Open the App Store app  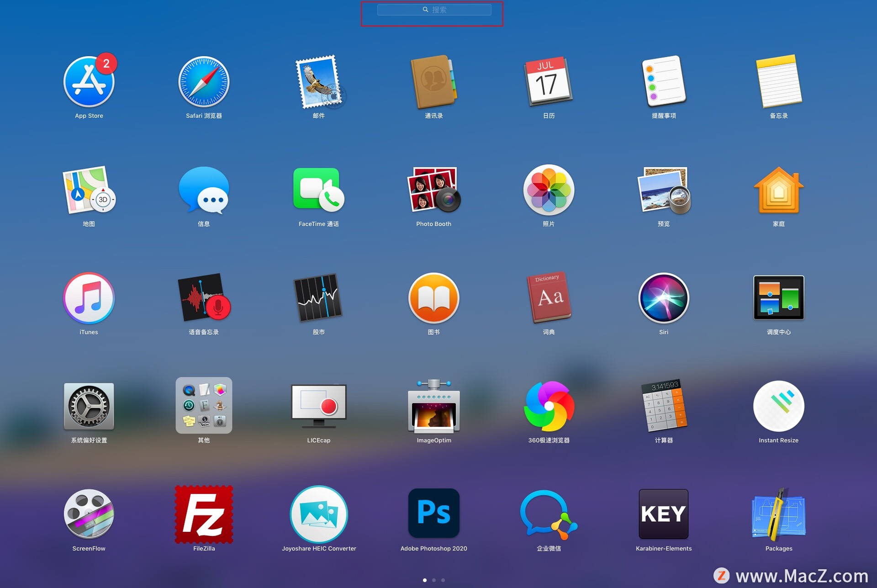(x=89, y=82)
